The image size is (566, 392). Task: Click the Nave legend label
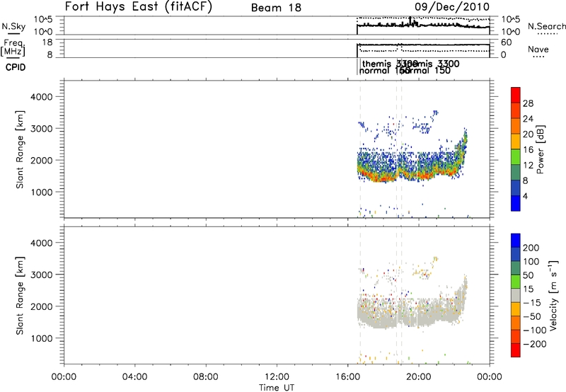[538, 50]
